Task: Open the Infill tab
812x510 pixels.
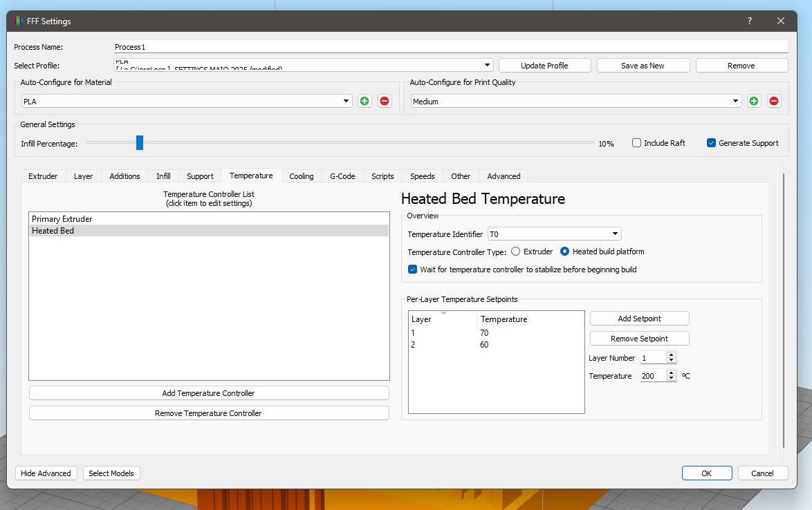Action: click(164, 176)
